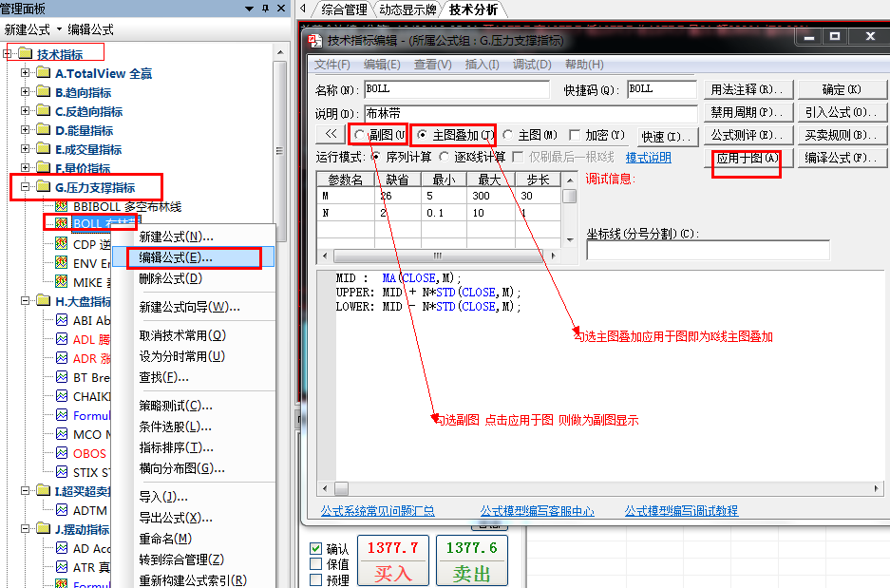Expand the D.能量指标 tree node
This screenshot has height=588, width=890.
tap(25, 130)
